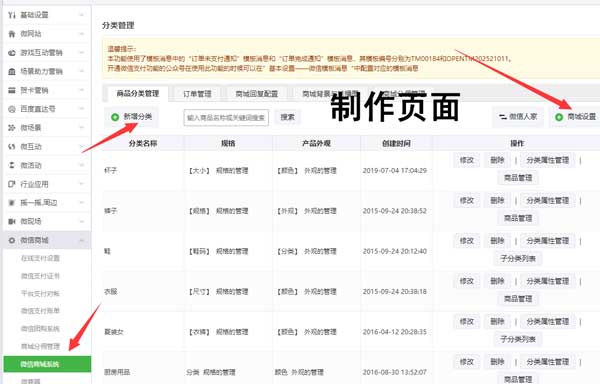Open 外观的管理 link in 衣服 row
The image size is (600, 384).
point(320,291)
